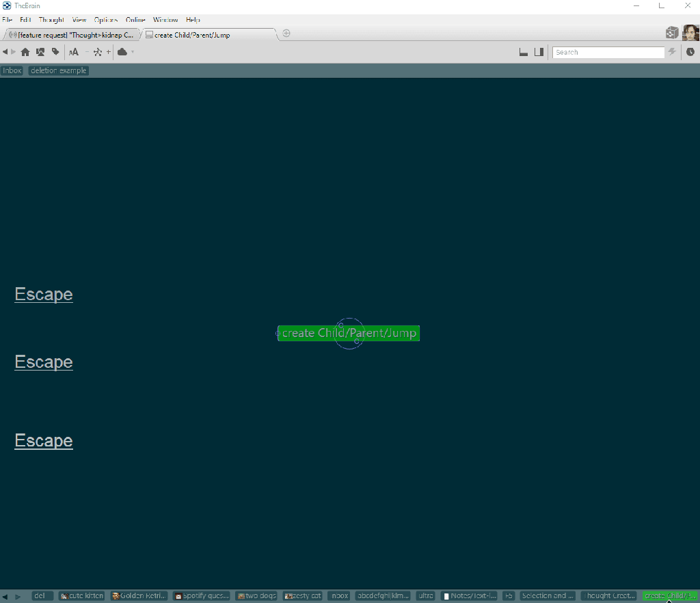The width and height of the screenshot is (700, 603).
Task: Click the brain cube icon near avatar
Action: coord(672,33)
